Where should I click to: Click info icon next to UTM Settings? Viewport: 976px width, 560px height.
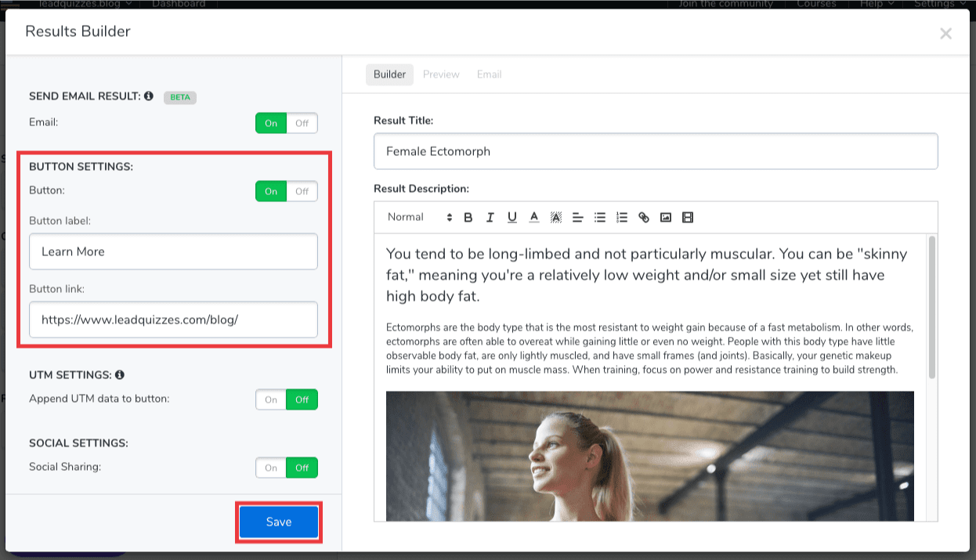pos(120,375)
